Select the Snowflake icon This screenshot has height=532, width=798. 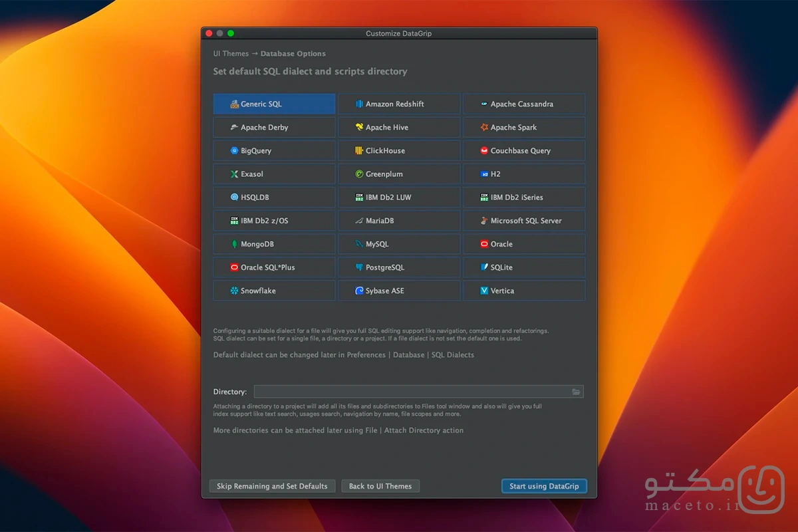(234, 291)
